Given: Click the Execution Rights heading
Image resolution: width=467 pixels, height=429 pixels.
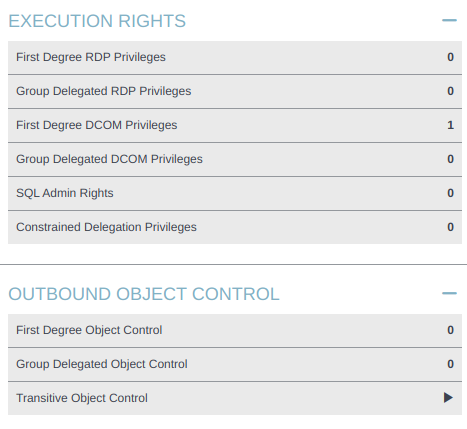Looking at the screenshot, I should pyautogui.click(x=97, y=21).
